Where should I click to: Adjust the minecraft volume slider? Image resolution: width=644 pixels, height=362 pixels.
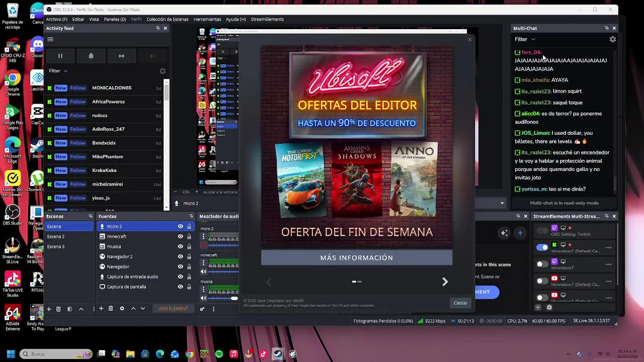[224, 271]
